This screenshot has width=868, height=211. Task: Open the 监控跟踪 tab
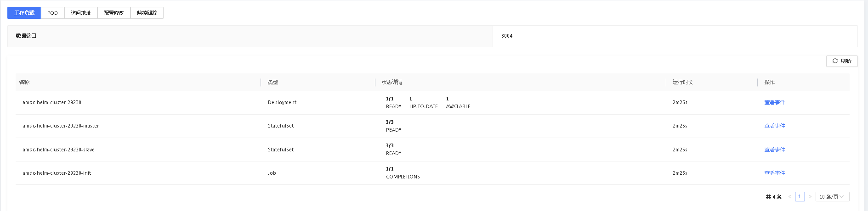pos(147,13)
